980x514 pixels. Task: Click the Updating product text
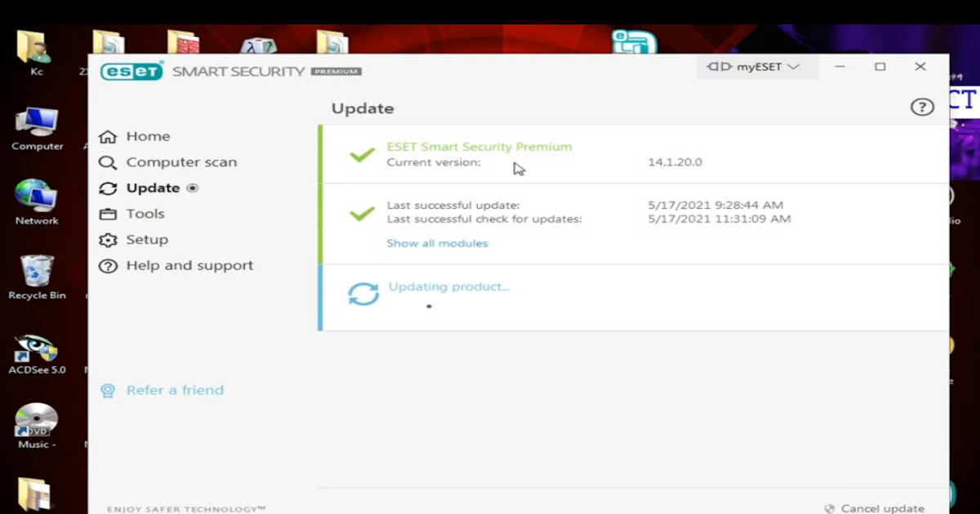point(449,286)
